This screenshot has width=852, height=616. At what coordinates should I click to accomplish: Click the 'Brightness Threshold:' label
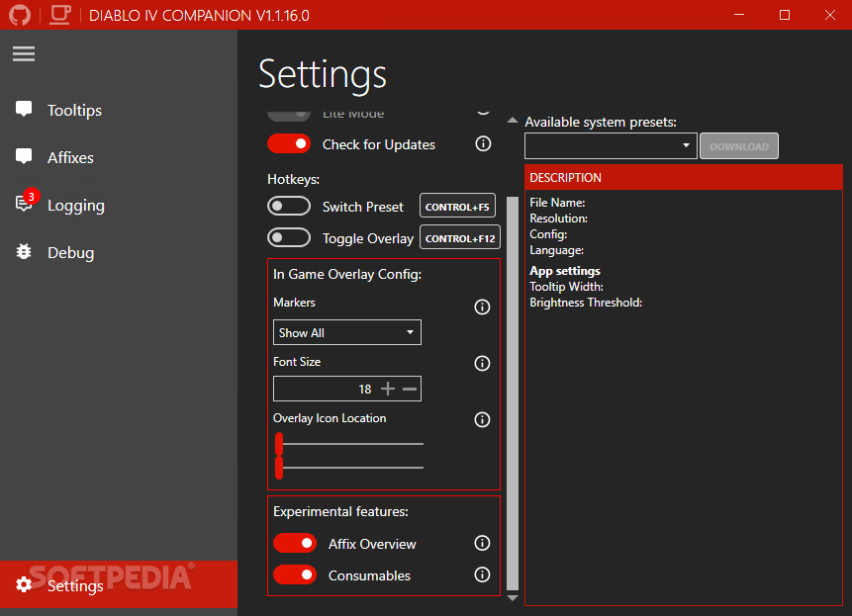(586, 303)
